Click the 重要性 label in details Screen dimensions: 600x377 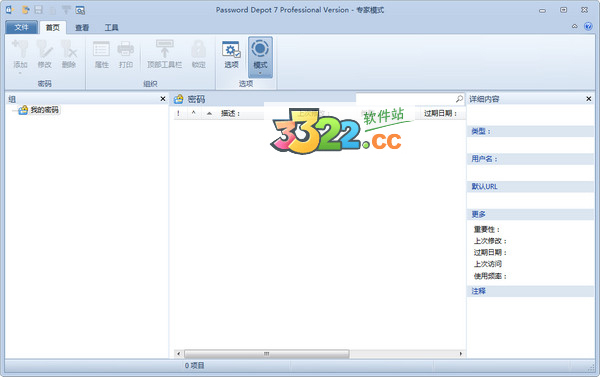[487, 229]
